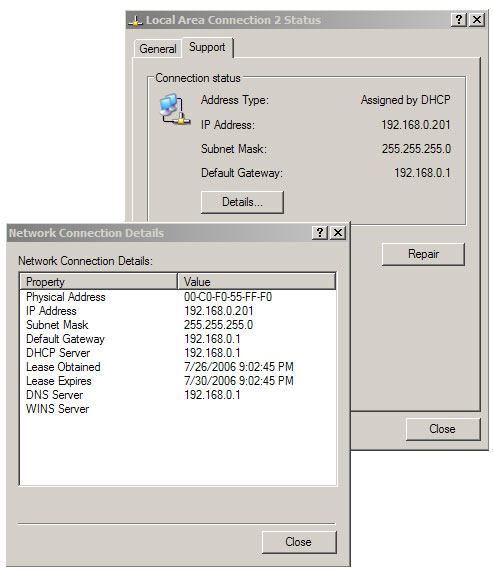Click the network icon in Local Area Connection title bar
Viewport: 493px width, 571px height.
(135, 20)
